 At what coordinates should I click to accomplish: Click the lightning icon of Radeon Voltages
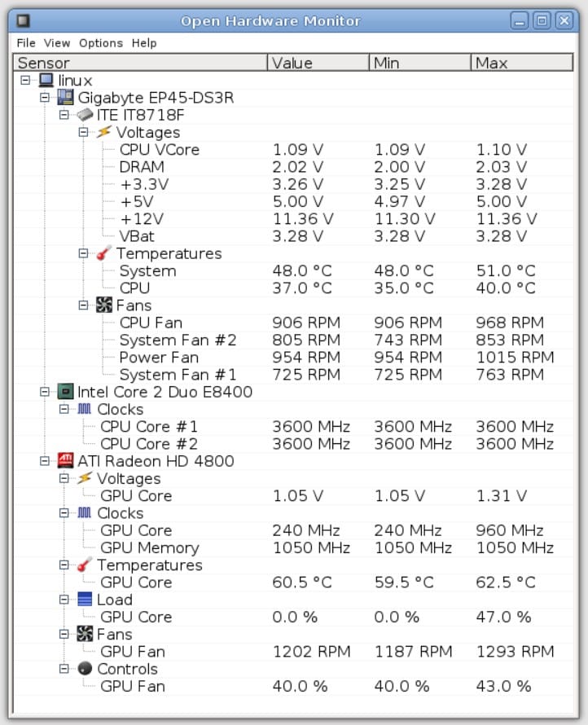[85, 478]
